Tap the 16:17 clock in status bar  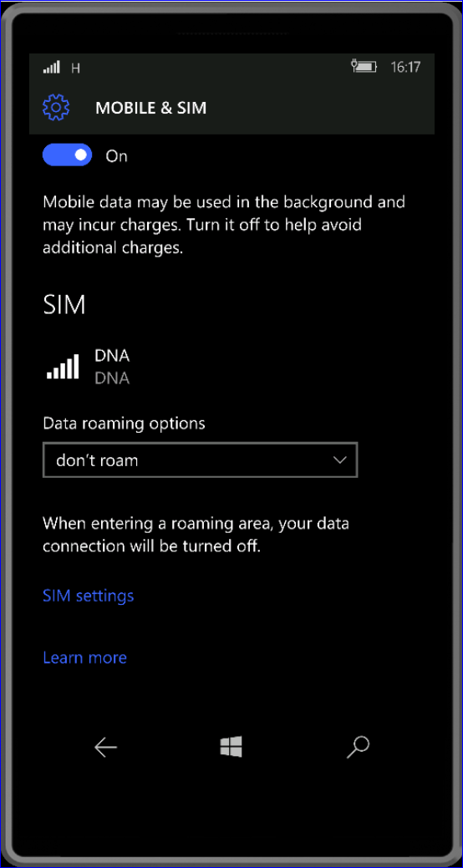coord(405,68)
